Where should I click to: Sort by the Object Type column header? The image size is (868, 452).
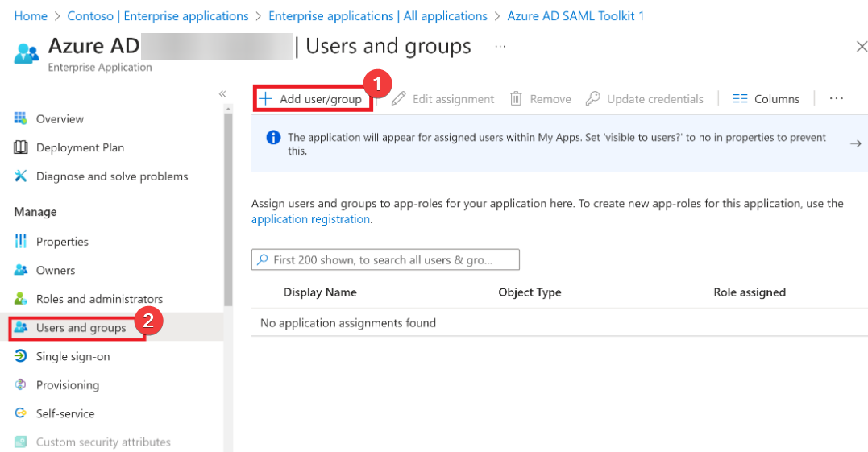point(530,292)
